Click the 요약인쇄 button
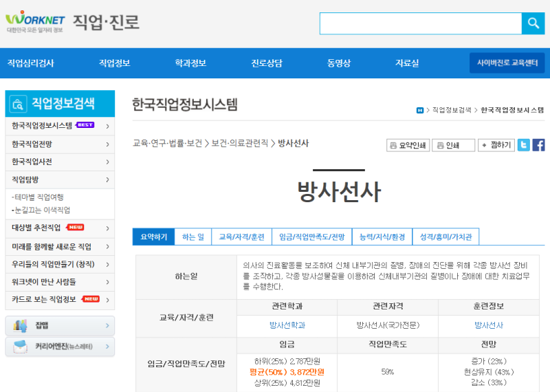 click(x=408, y=145)
